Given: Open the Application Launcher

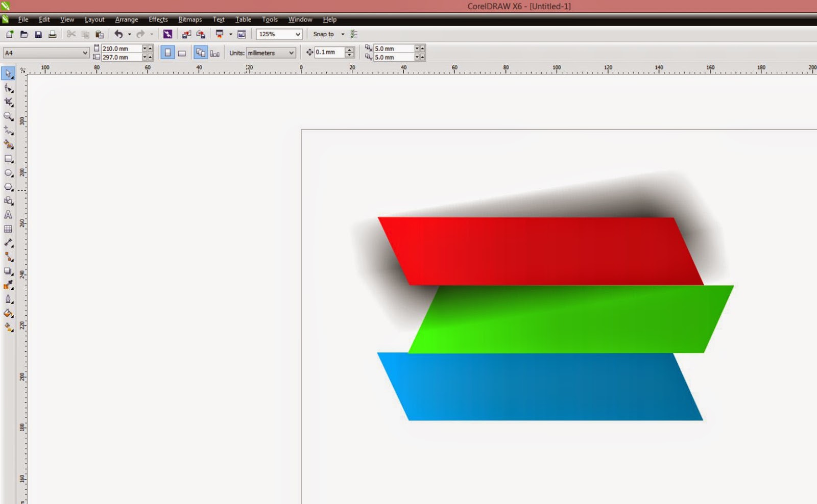Looking at the screenshot, I should [x=220, y=34].
